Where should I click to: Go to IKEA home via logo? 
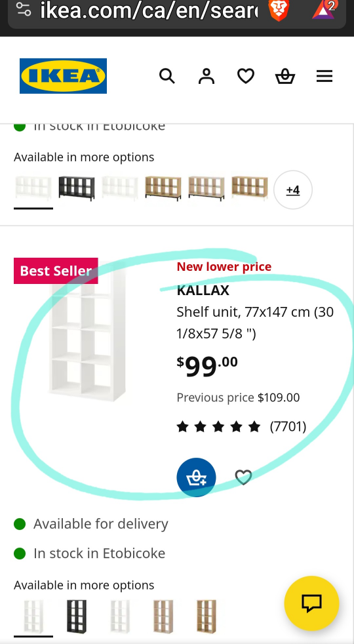pos(63,76)
